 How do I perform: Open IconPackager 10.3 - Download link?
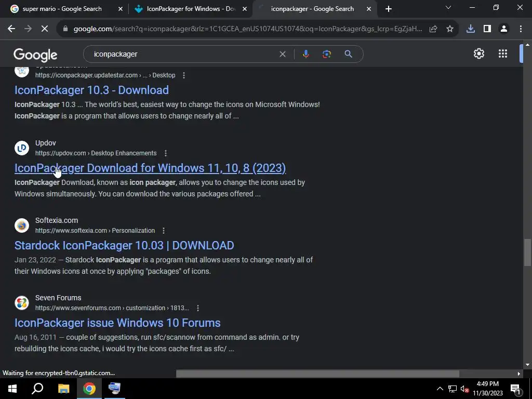[x=91, y=90]
